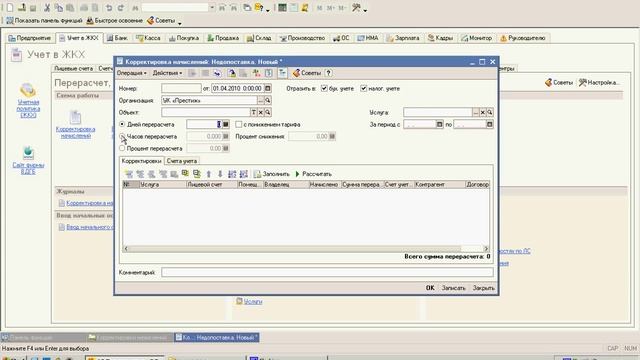Enable 'с понижением тарифа' checkbox

(x=239, y=124)
